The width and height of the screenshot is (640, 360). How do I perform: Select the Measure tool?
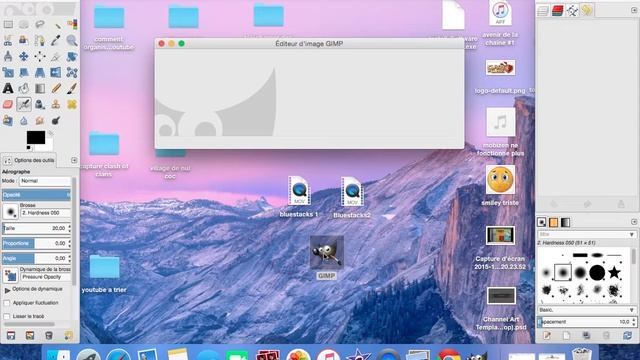click(x=8, y=56)
